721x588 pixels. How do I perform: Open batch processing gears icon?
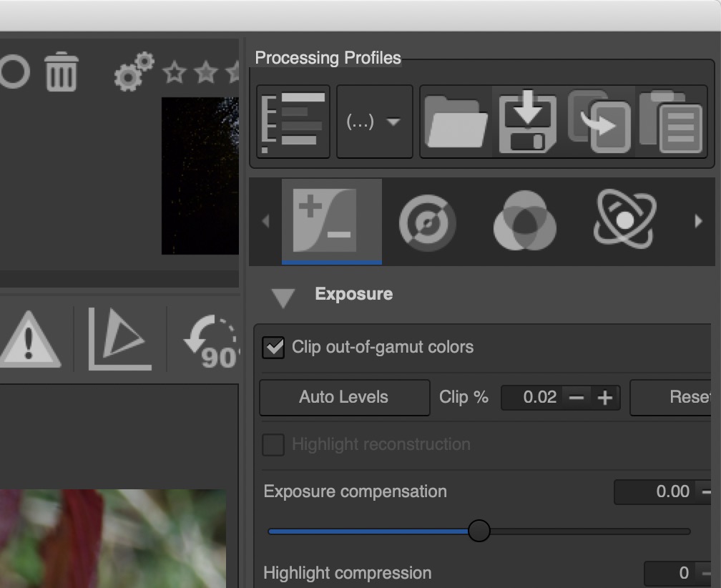134,72
